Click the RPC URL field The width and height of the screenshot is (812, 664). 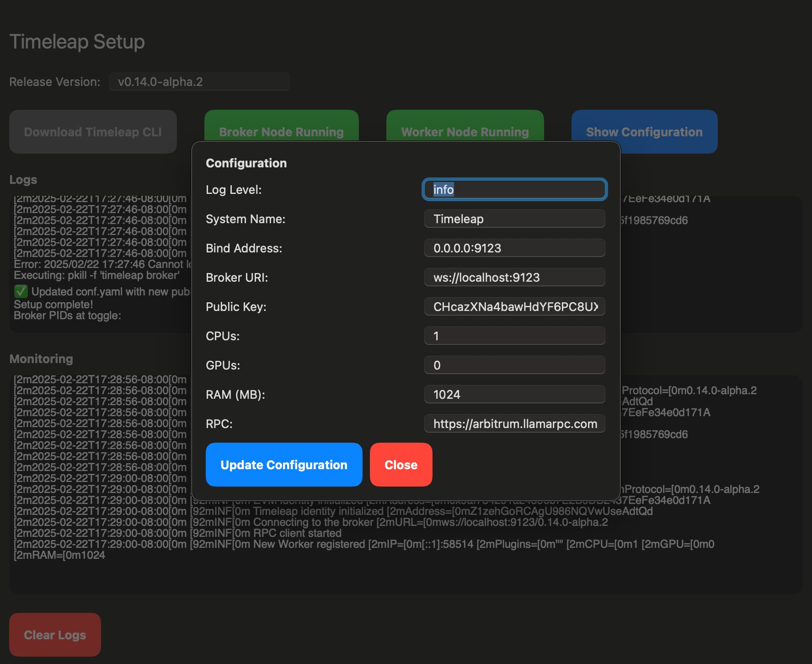[x=514, y=423]
